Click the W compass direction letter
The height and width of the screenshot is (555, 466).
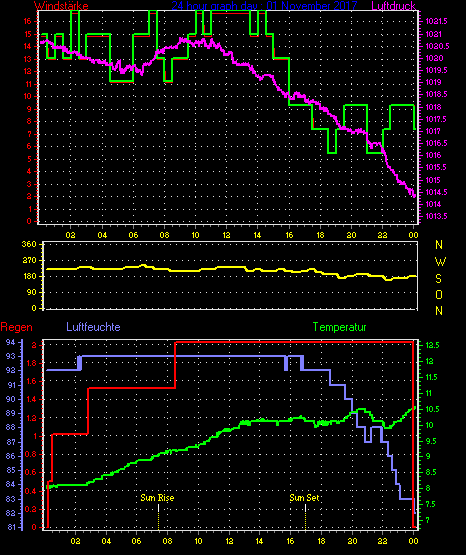pos(440,262)
